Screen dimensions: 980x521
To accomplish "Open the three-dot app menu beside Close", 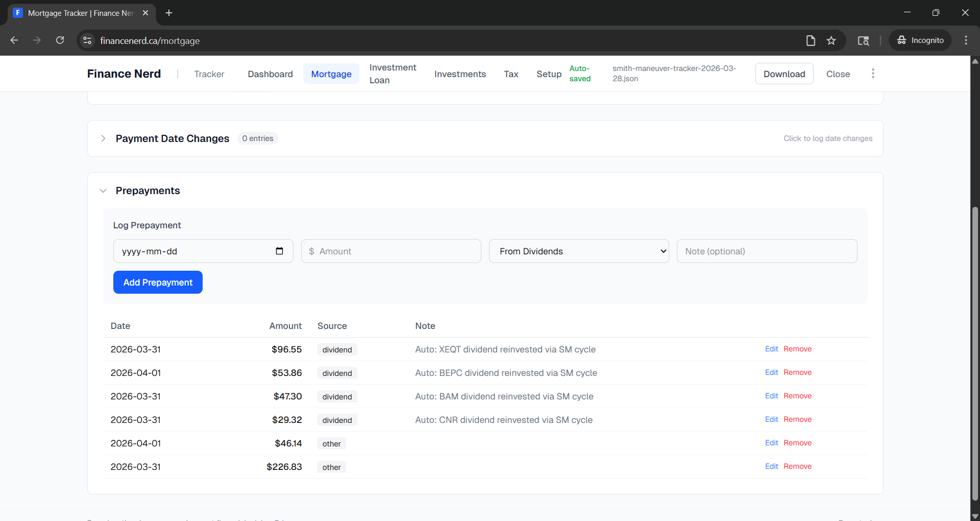I will (x=873, y=74).
